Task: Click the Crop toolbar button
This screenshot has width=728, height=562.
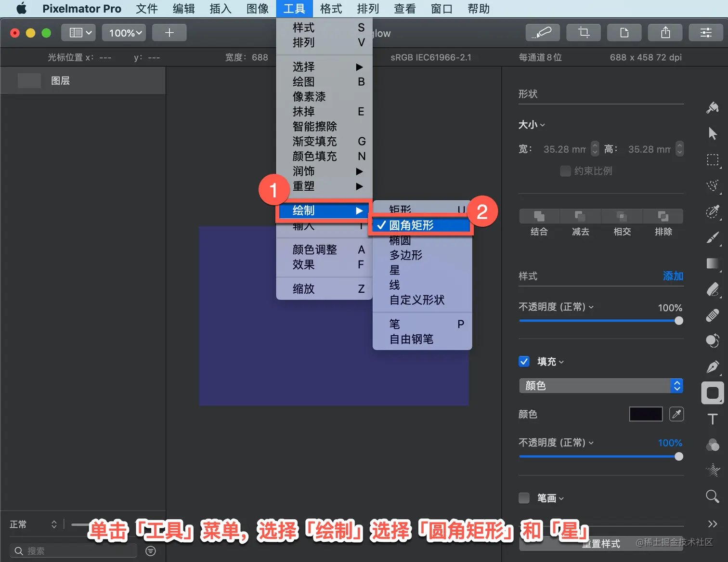Action: tap(584, 33)
